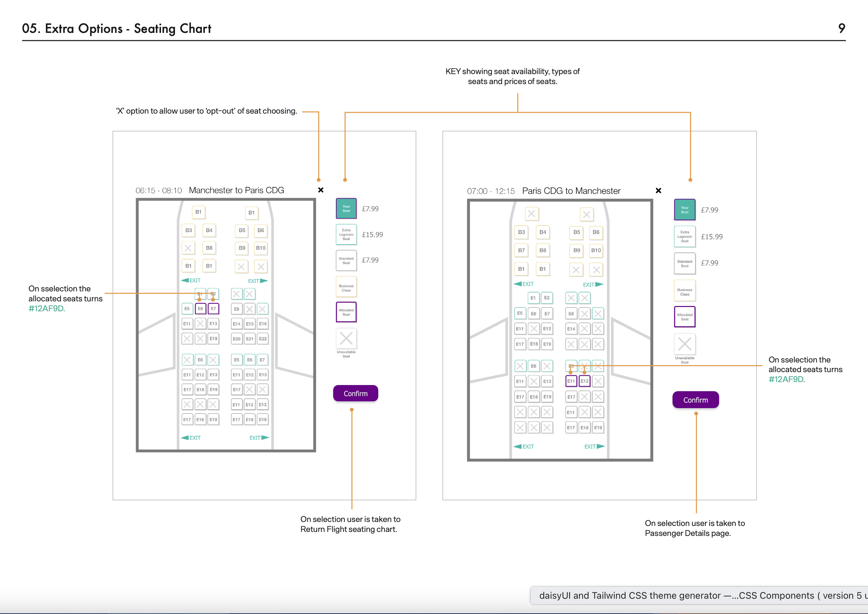Click 'Unavailable Seat' key icon, Paris to Manchester panel
Viewport: 868px width, 614px height.
point(685,344)
